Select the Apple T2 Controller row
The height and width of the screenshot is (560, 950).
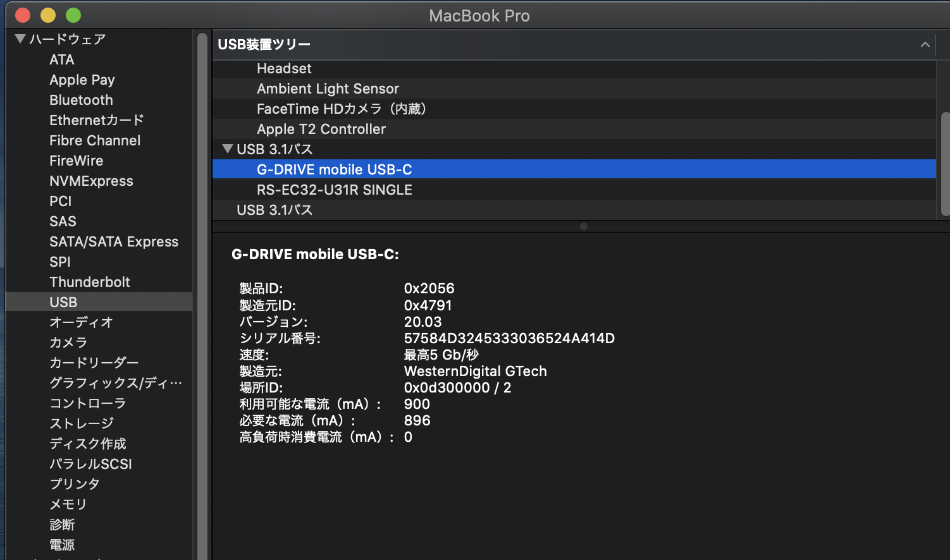(321, 129)
